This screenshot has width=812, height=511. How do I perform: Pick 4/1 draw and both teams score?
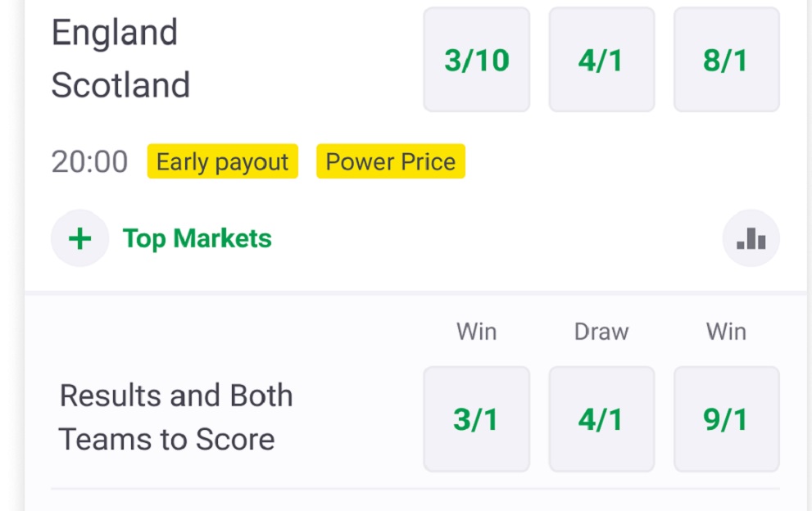pos(601,419)
